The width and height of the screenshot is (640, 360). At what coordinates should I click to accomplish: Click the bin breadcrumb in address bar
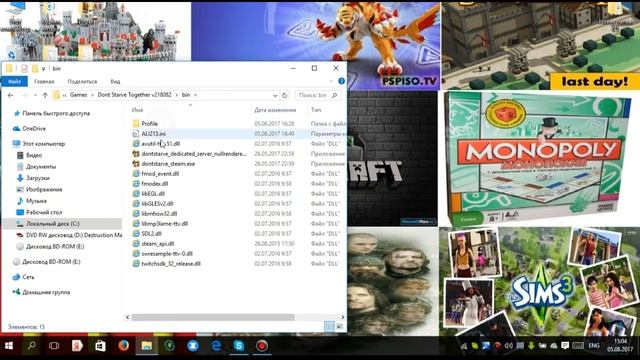(x=186, y=95)
